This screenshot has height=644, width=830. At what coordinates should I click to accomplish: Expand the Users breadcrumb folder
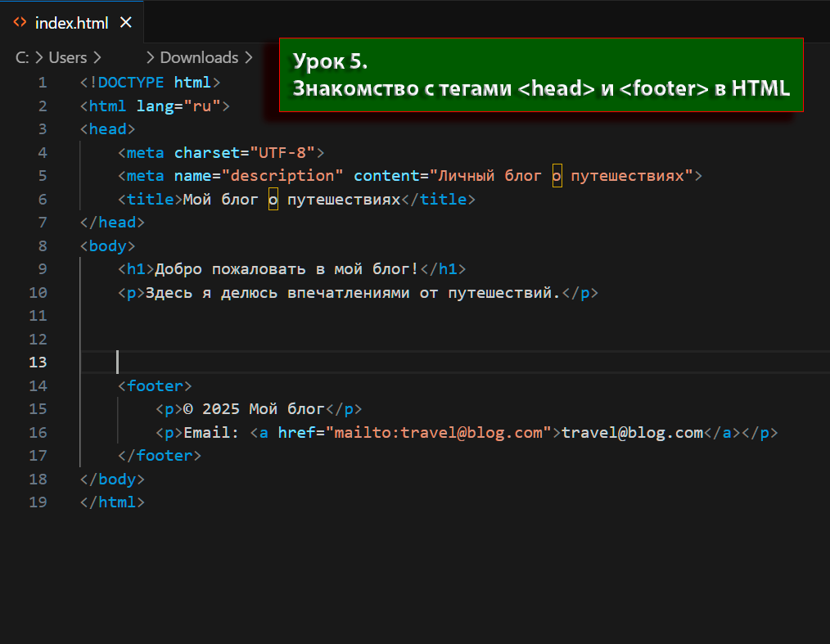click(68, 57)
